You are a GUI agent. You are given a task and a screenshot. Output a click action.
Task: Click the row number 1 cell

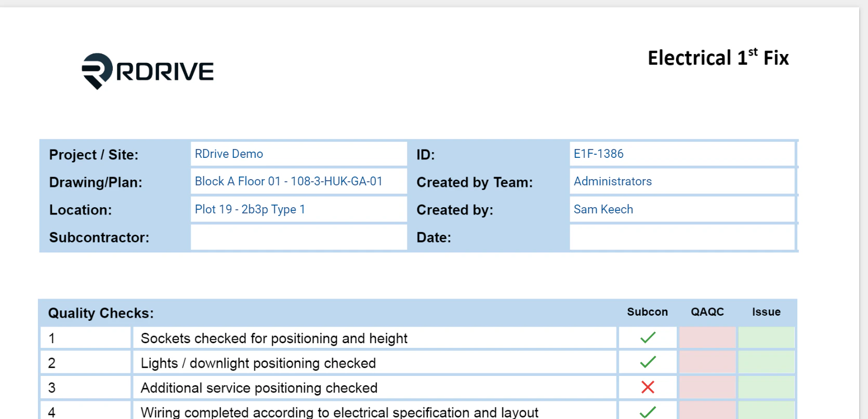point(86,338)
